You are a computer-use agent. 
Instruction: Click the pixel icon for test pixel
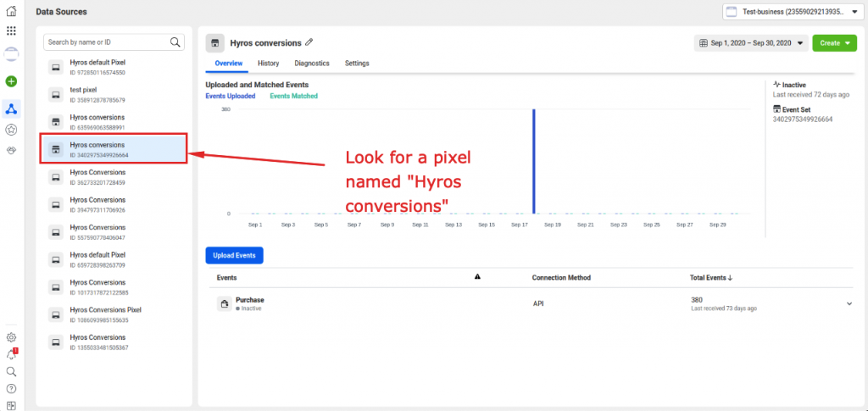55,95
